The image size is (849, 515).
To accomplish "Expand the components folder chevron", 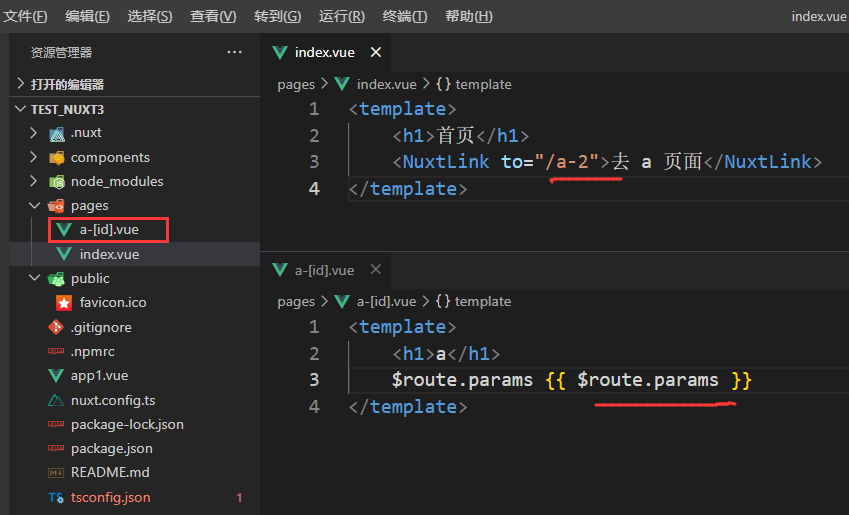I will click(34, 157).
